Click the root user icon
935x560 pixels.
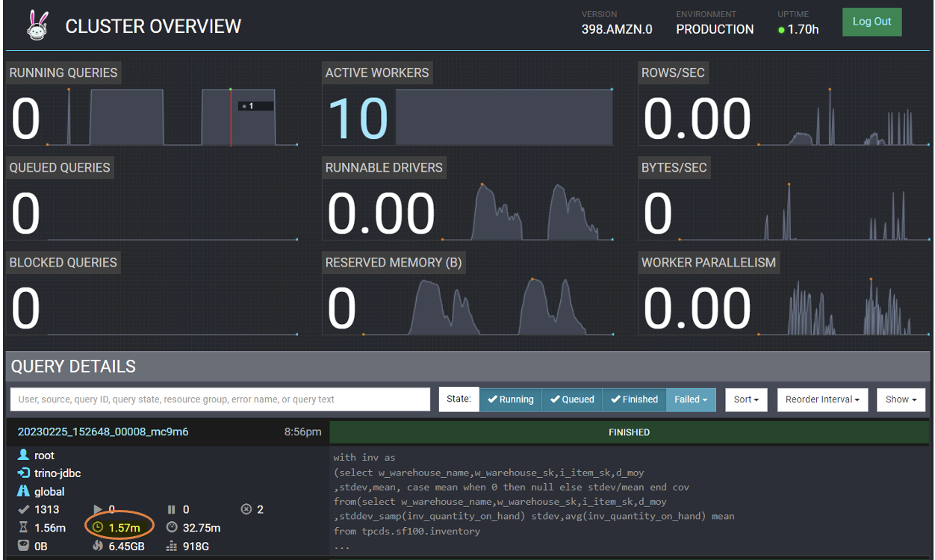click(23, 455)
